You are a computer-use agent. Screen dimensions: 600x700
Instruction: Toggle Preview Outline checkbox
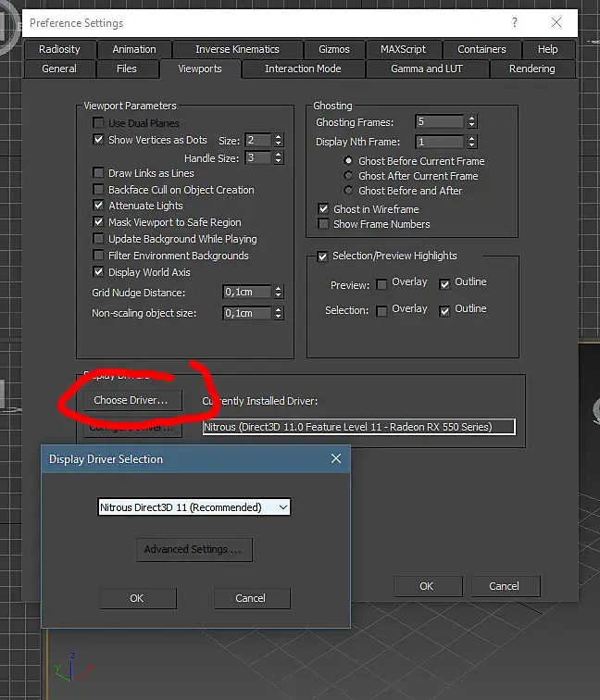444,284
